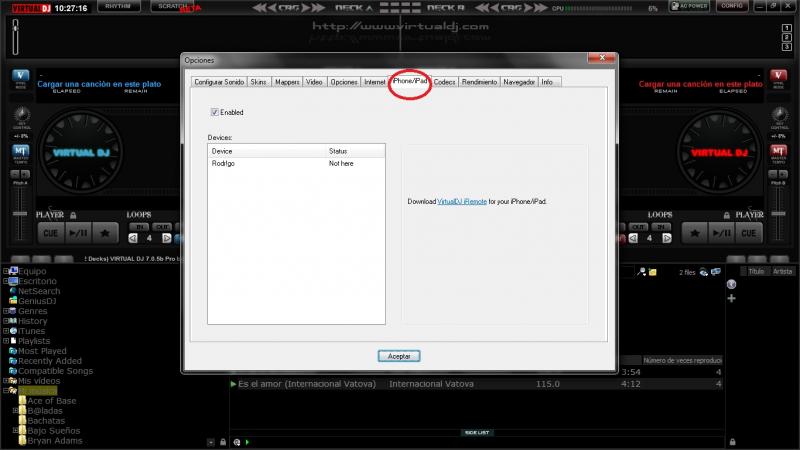Click the right deck key control knob
Viewport: 800px width, 450px height.
pyautogui.click(x=779, y=114)
